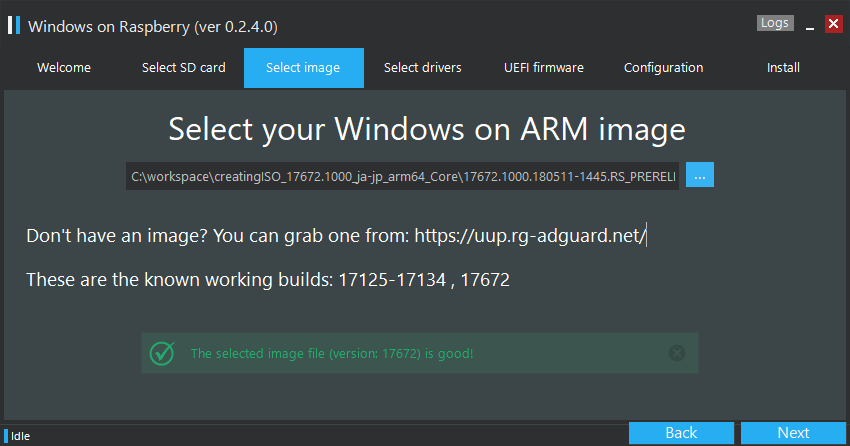Image resolution: width=850 pixels, height=446 pixels.
Task: Open the Install tab
Action: pyautogui.click(x=783, y=68)
